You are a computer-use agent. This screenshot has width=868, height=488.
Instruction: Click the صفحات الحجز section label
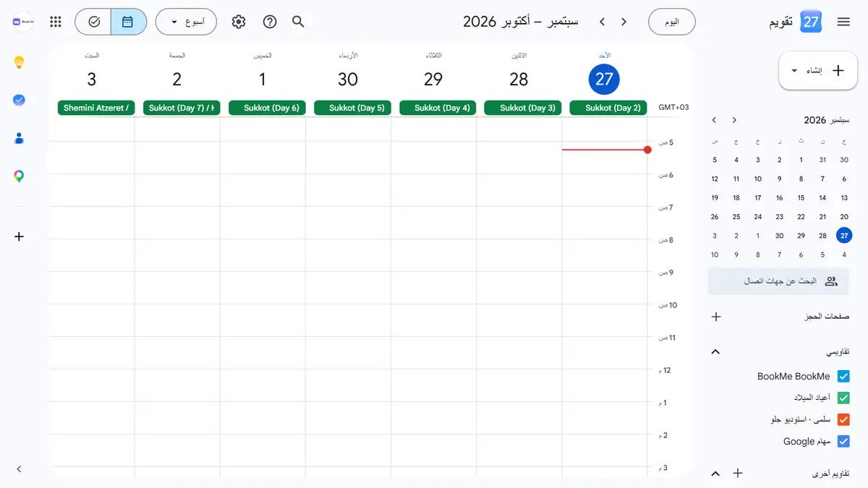(827, 317)
